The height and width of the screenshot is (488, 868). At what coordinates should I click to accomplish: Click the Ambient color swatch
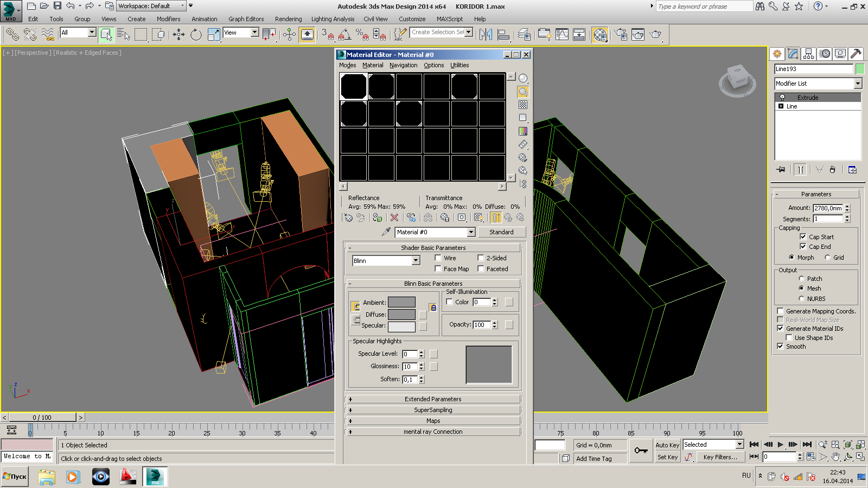point(401,303)
